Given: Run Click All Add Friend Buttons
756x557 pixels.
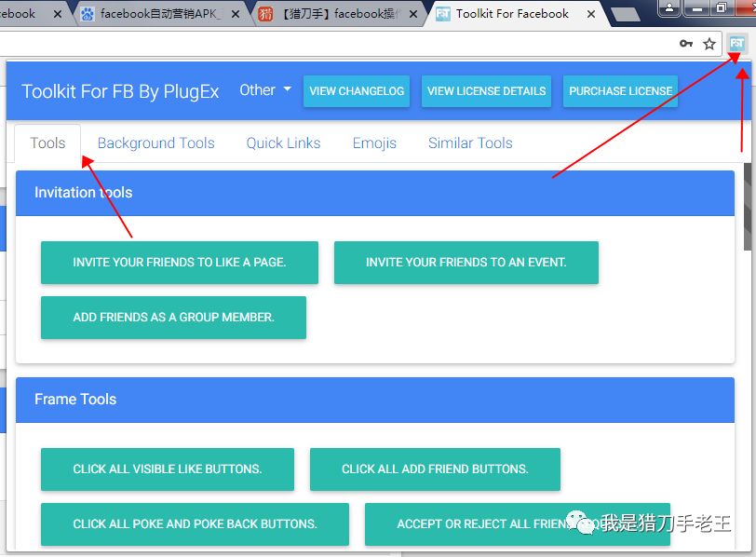Looking at the screenshot, I should click(x=435, y=469).
